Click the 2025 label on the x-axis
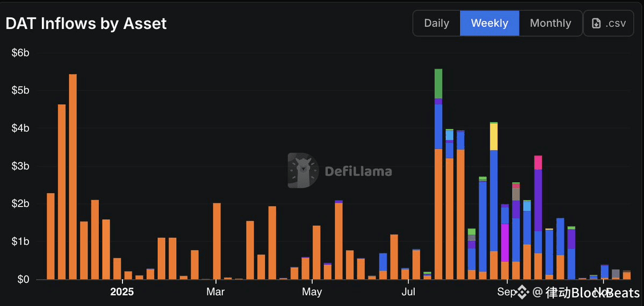 122,293
